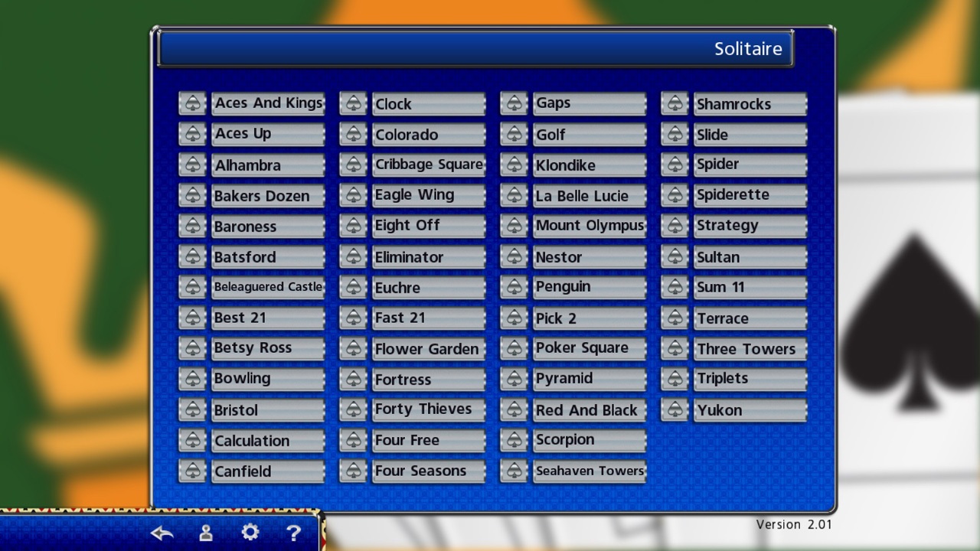The width and height of the screenshot is (980, 551).
Task: Click the spade icon beside Aces Up
Action: point(192,134)
